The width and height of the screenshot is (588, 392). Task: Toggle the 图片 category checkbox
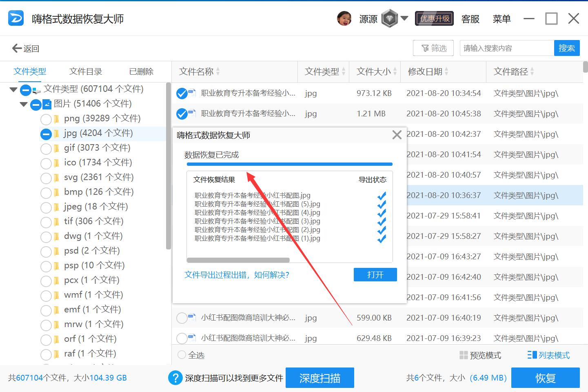point(36,105)
